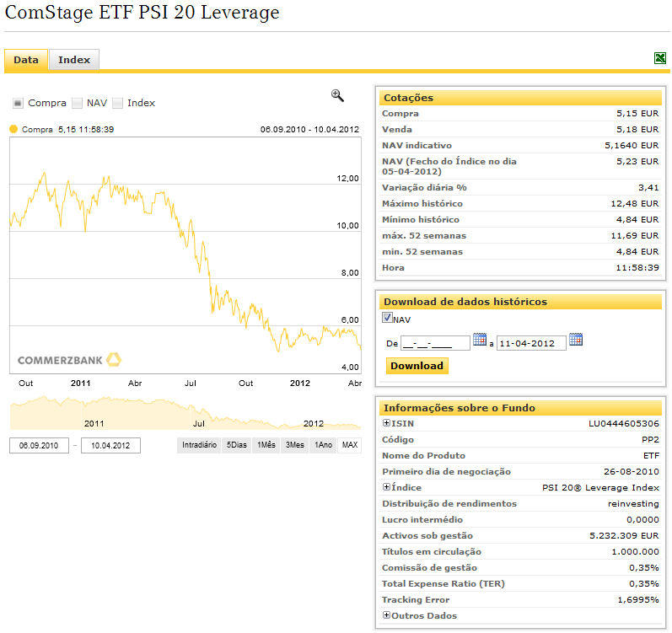Click the PSI 20® Leverage Index value
The image size is (672, 633).
coord(600,487)
